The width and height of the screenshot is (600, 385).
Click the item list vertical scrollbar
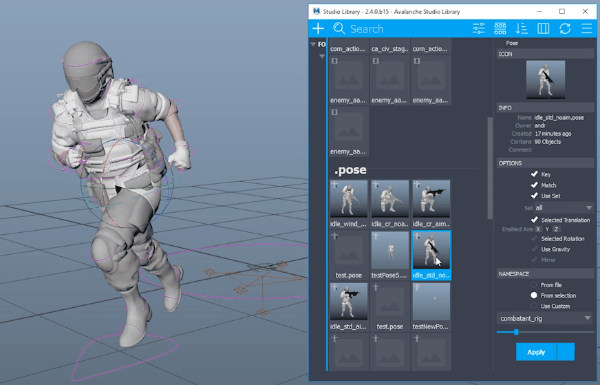(x=490, y=168)
